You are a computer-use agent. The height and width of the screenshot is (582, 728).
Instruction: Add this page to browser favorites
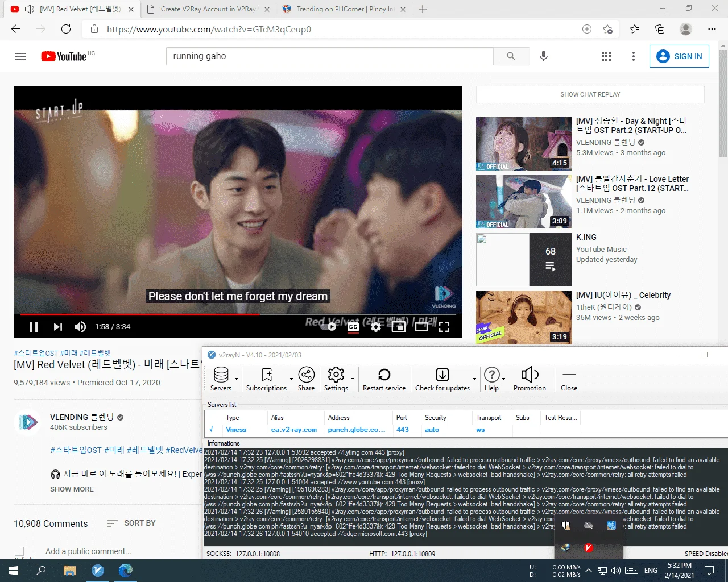pyautogui.click(x=607, y=29)
